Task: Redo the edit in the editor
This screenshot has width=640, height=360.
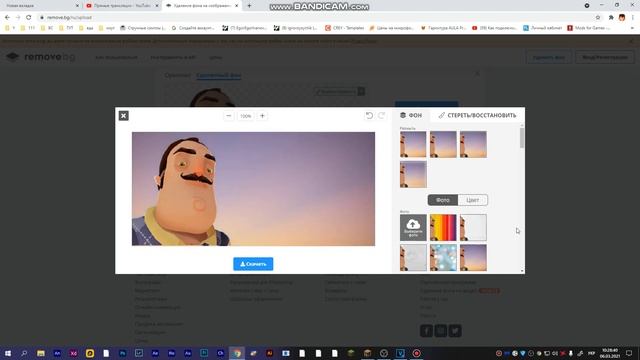Action: [381, 116]
